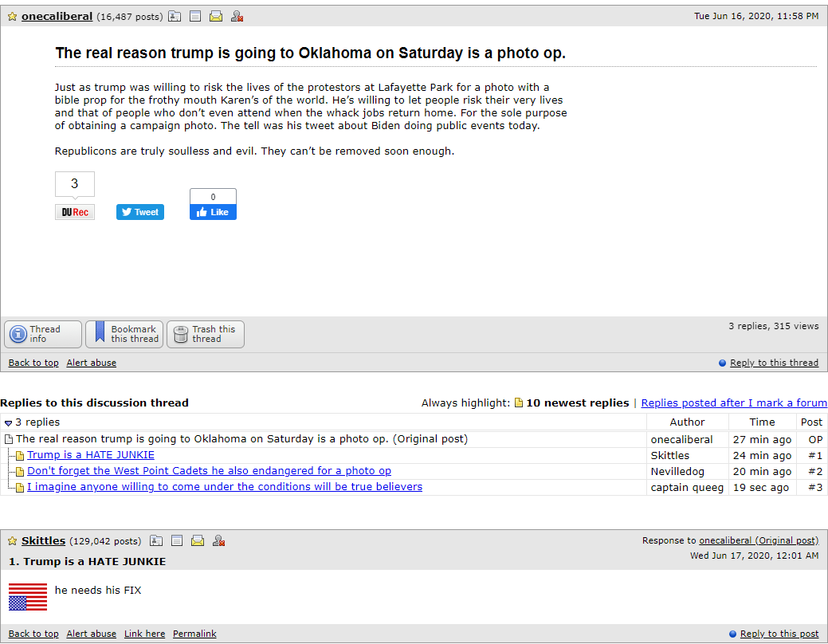Open reply 'Trump is a HATE JUNKIE'

click(x=91, y=455)
